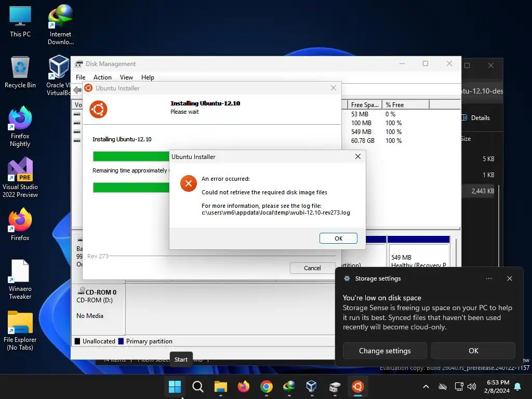The width and height of the screenshot is (532, 399).
Task: Open the notification bell icon
Action: point(518,387)
